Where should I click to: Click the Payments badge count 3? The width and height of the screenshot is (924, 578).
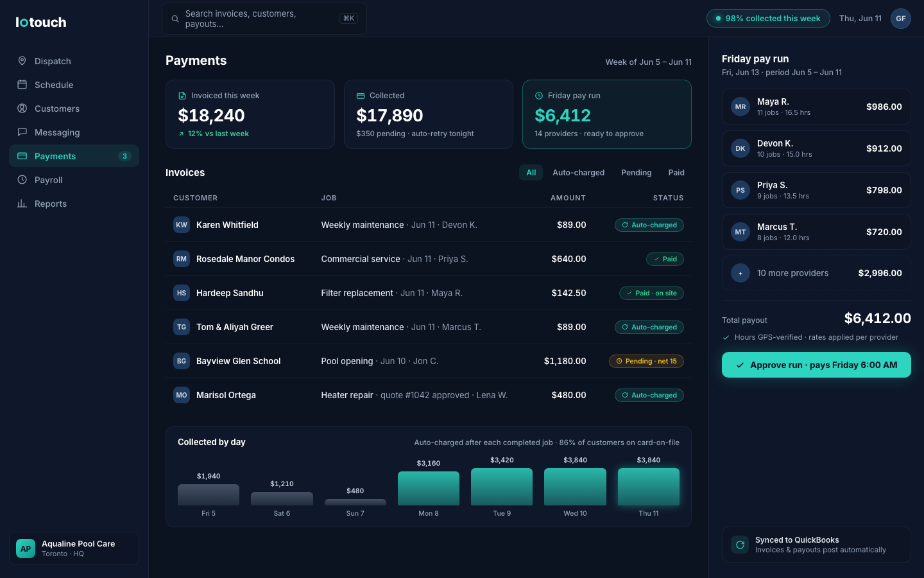[124, 156]
